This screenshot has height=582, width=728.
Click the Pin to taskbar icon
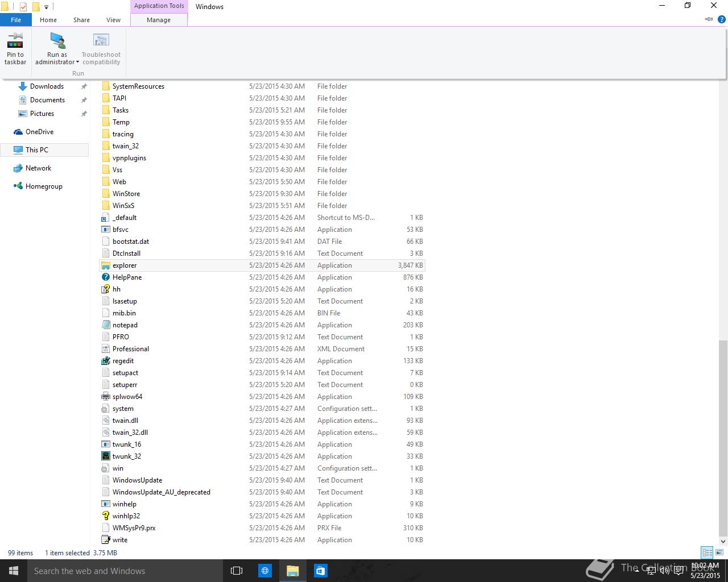pos(15,40)
